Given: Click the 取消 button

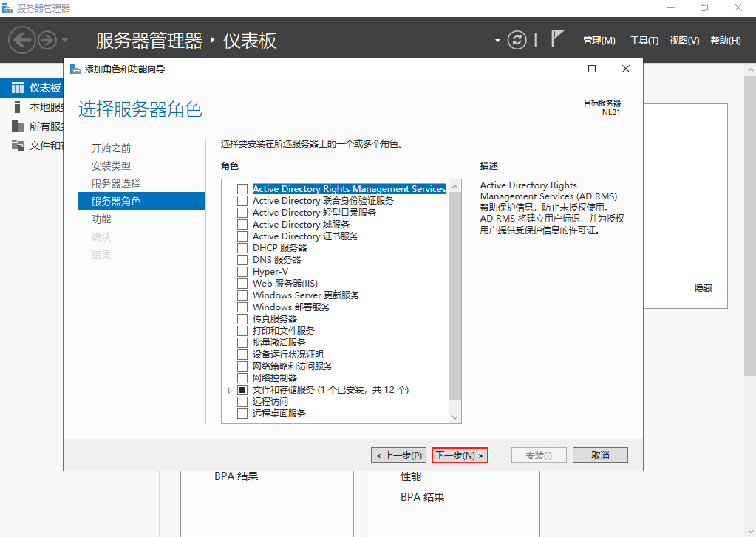Looking at the screenshot, I should (600, 456).
